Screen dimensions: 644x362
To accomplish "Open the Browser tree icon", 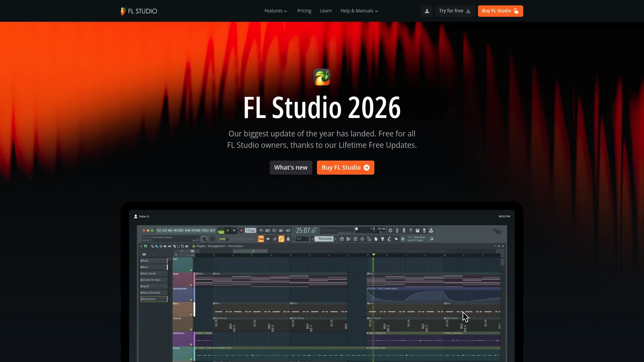I will (369, 239).
